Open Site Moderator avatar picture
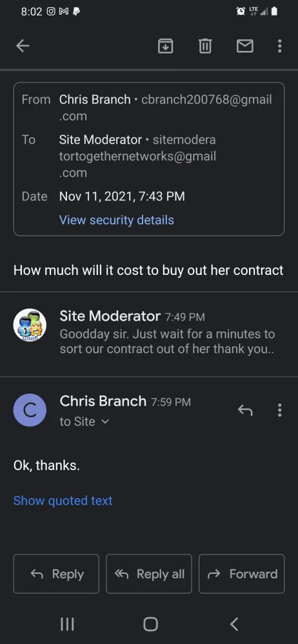Image resolution: width=298 pixels, height=644 pixels. 30,325
